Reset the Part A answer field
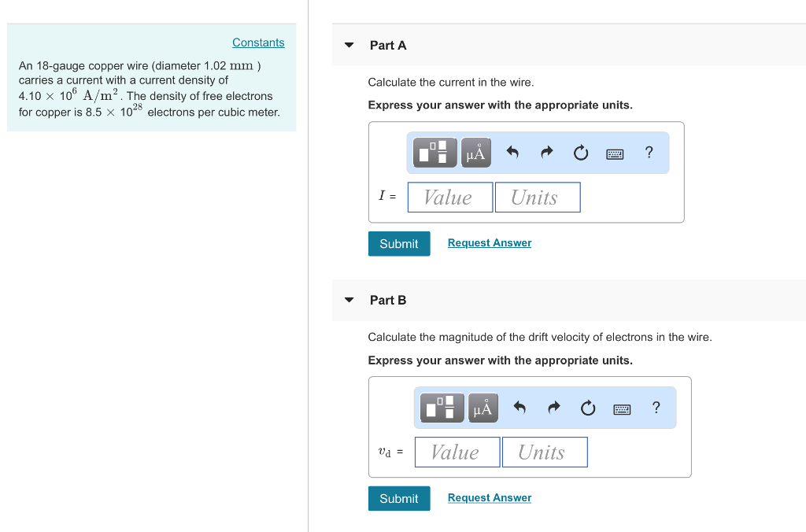Viewport: 806px width, 532px height. point(581,153)
